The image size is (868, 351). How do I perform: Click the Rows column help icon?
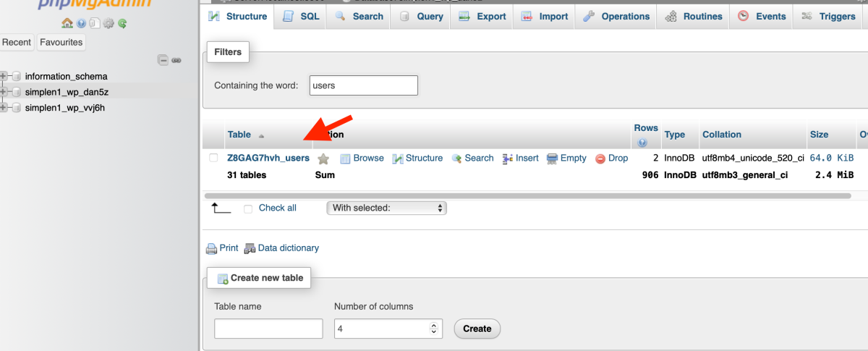pyautogui.click(x=642, y=143)
